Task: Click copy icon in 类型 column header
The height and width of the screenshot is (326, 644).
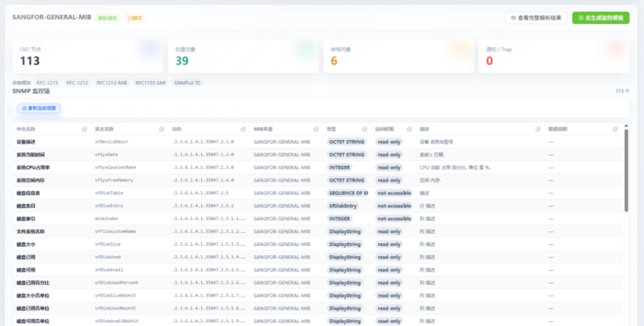Action: coord(364,129)
